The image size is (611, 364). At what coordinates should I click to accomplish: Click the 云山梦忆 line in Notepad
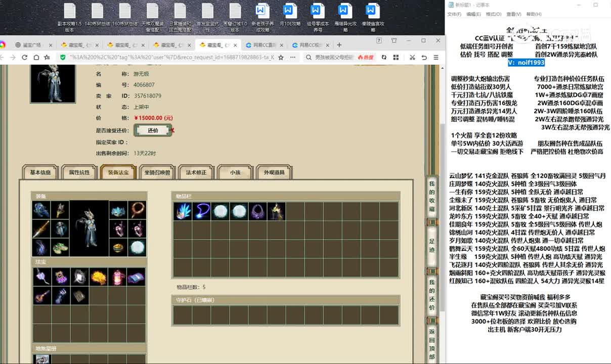pos(527,176)
